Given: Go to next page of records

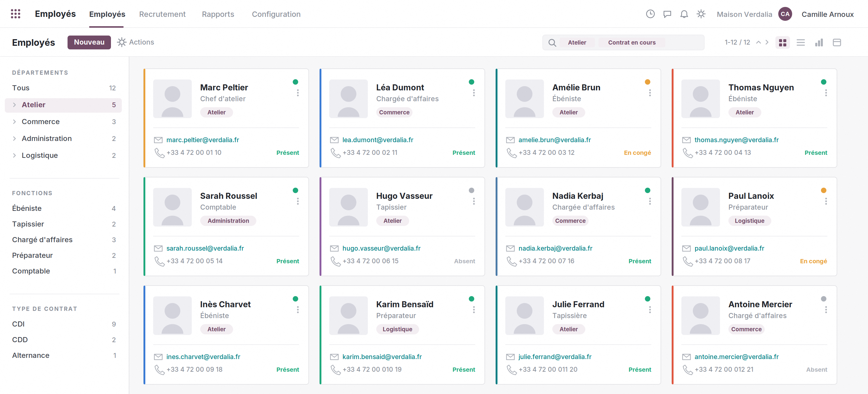Looking at the screenshot, I should [x=767, y=42].
